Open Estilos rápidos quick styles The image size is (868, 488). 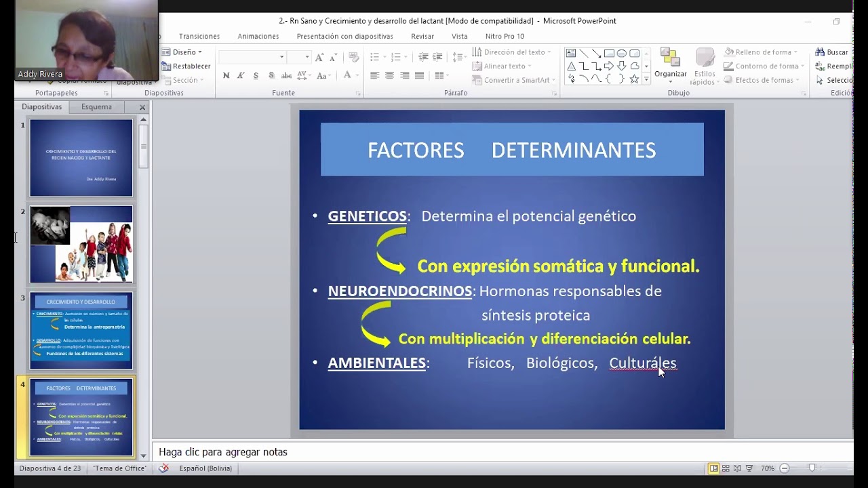pos(705,66)
